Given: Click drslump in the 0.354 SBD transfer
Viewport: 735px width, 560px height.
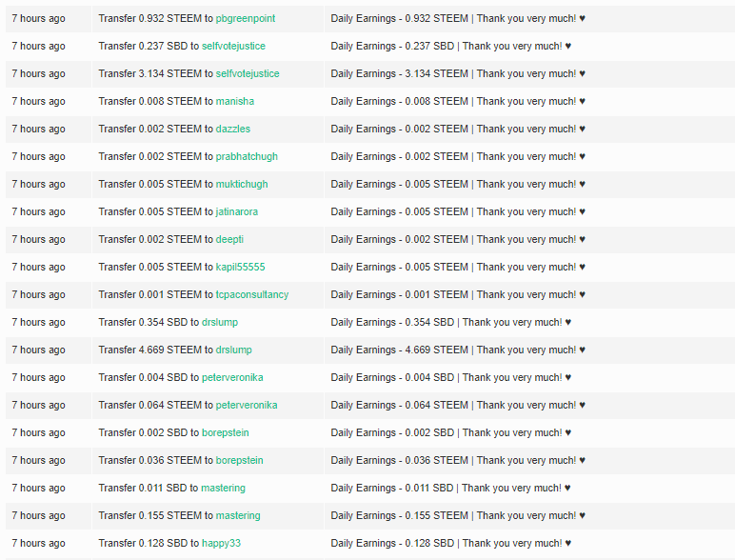Looking at the screenshot, I should click(x=220, y=323).
